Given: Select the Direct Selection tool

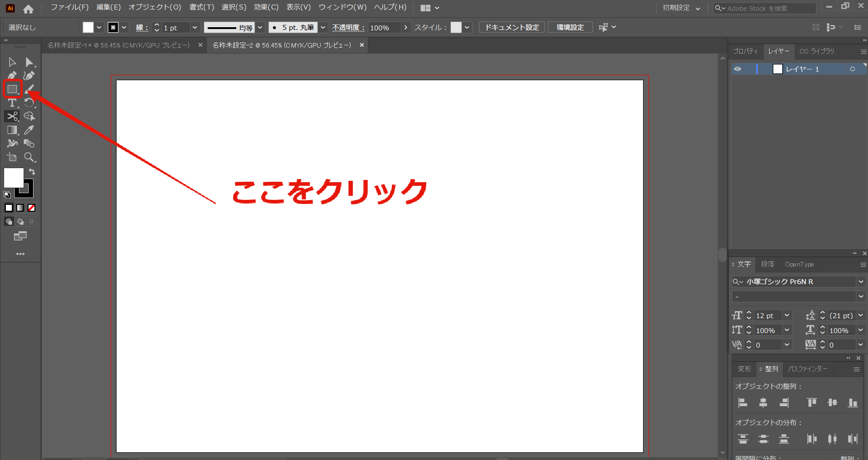Looking at the screenshot, I should click(x=29, y=62).
